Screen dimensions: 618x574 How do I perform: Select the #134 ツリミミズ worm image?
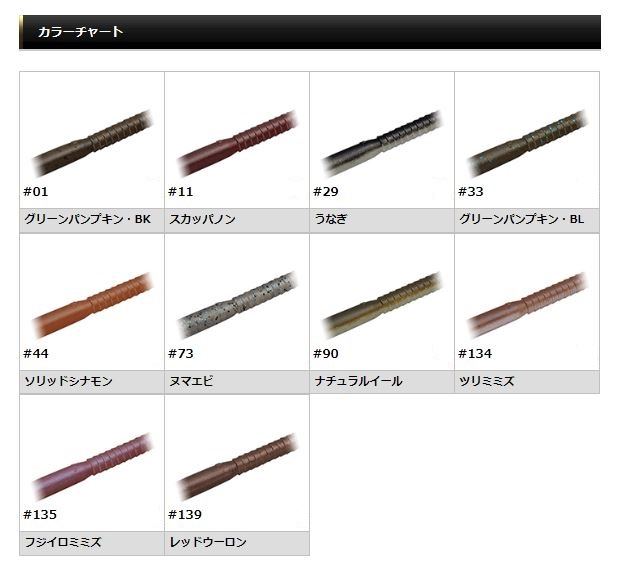pyautogui.click(x=527, y=302)
